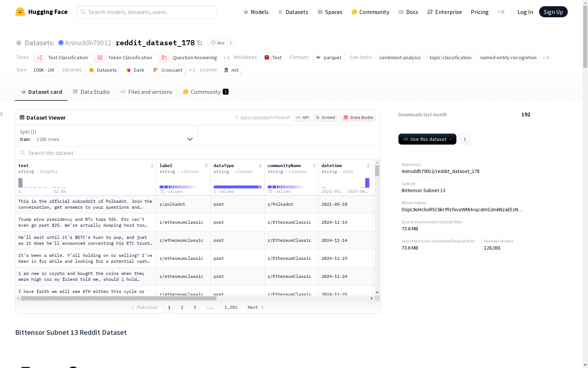Open Datasets in the top navigation
This screenshot has height=368, width=588.
(293, 12)
